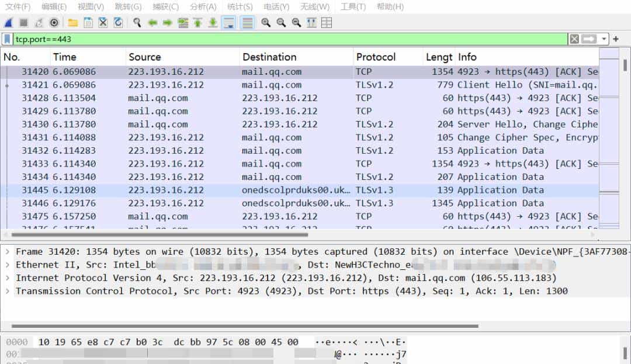Image resolution: width=631 pixels, height=364 pixels.
Task: Jump to the last packet
Action: tap(213, 23)
